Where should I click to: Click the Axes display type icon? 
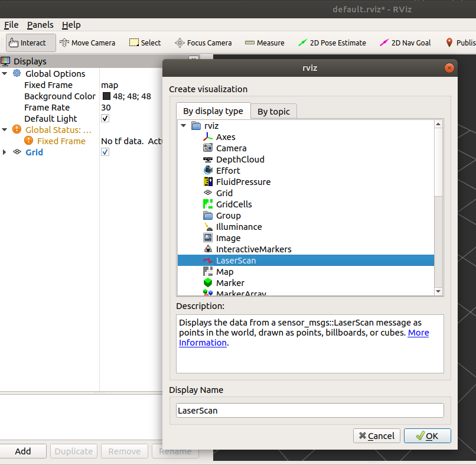click(x=208, y=137)
